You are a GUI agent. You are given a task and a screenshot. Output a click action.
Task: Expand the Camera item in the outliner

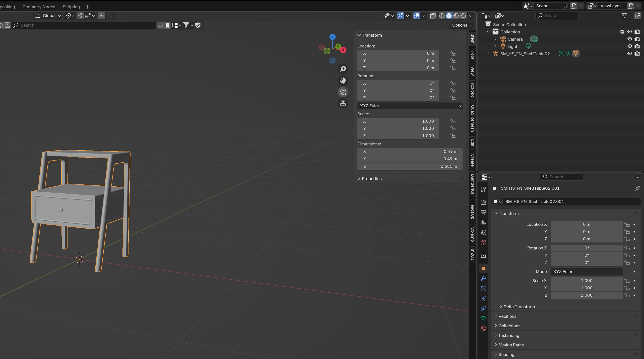click(x=495, y=39)
